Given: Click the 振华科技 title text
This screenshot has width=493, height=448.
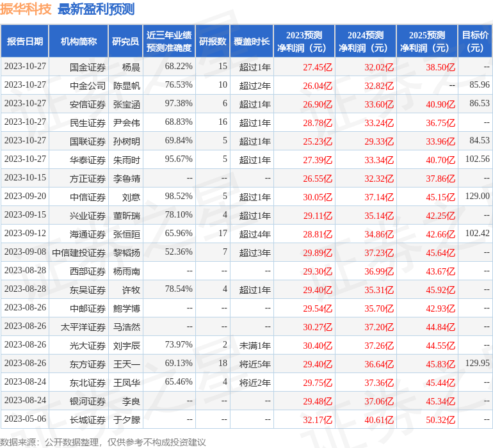Looking at the screenshot, I should click(26, 9).
